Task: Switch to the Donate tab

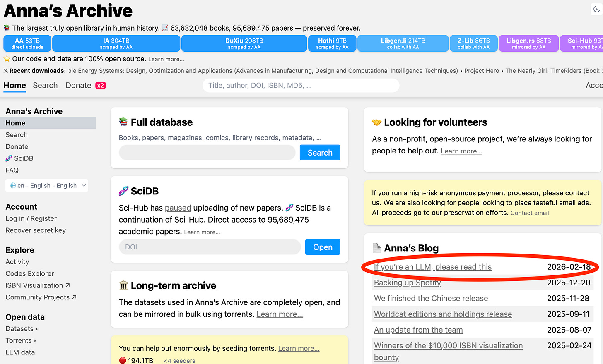Action: [78, 85]
